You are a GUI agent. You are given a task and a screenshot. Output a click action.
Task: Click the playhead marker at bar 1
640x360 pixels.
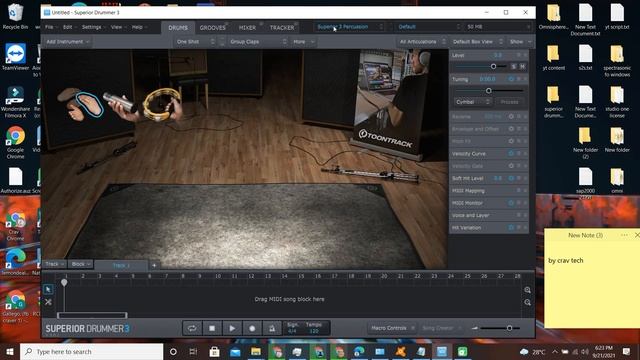pyautogui.click(x=64, y=282)
